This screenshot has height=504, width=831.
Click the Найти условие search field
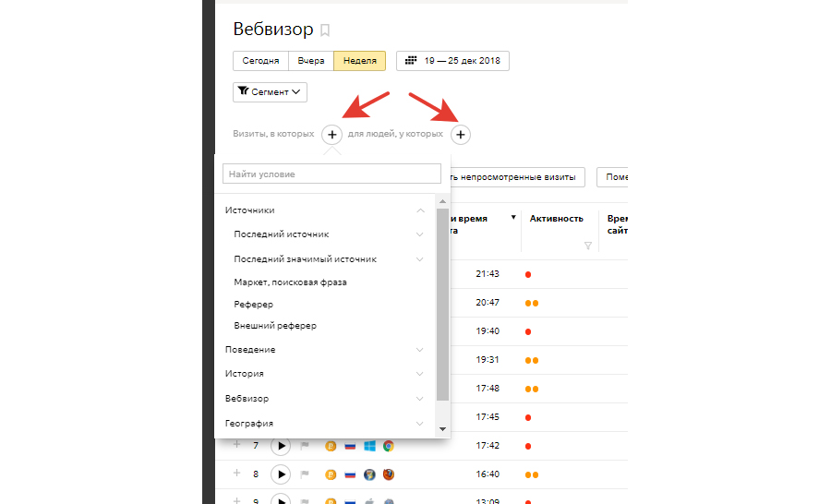pos(332,174)
